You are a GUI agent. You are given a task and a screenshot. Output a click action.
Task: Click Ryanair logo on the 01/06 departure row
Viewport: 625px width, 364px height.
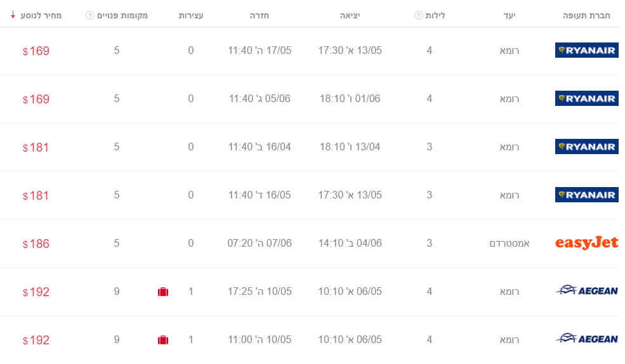tap(587, 98)
